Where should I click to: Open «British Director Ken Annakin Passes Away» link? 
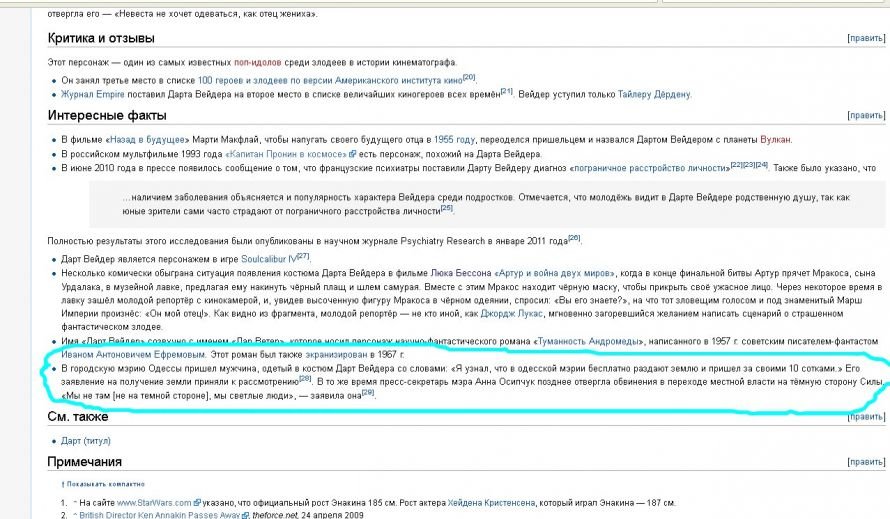tap(161, 515)
